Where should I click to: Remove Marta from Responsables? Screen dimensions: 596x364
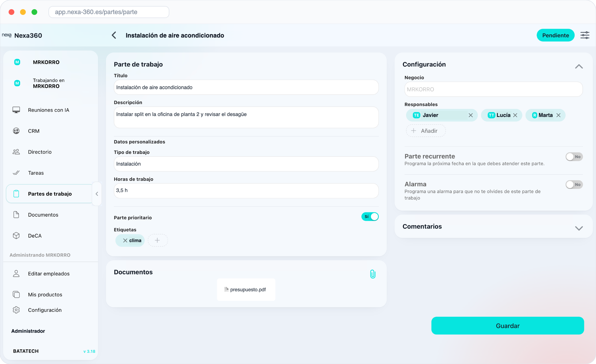point(558,115)
